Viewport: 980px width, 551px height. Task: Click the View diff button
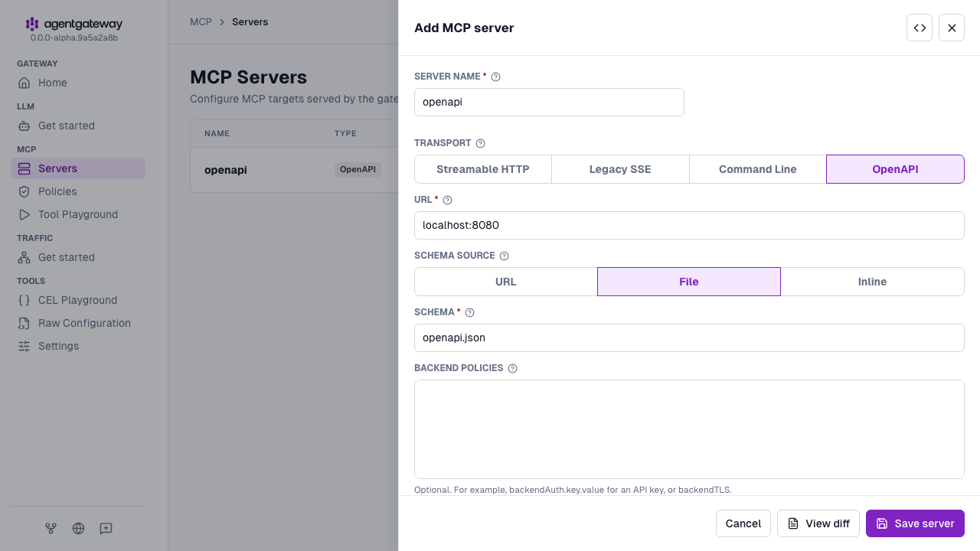coord(818,523)
